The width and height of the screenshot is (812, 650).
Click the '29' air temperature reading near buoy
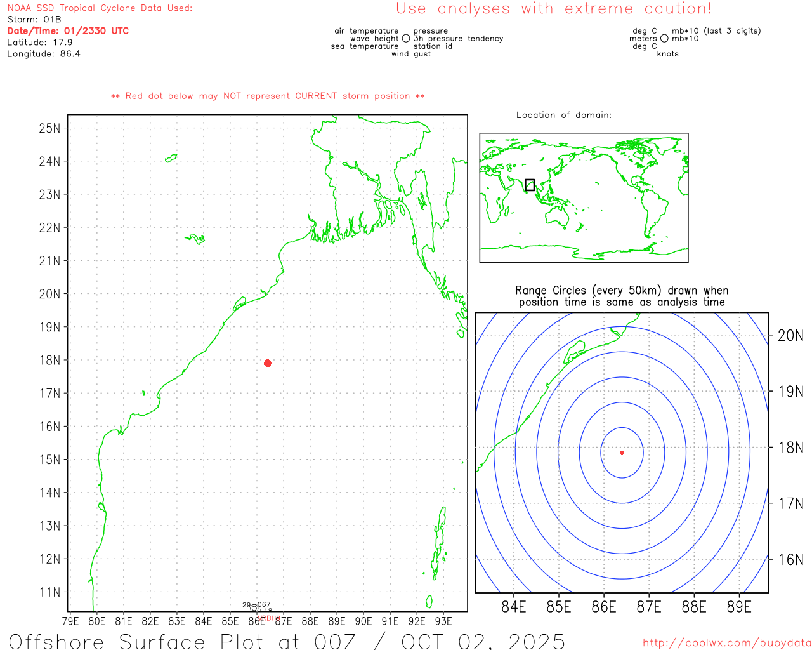tap(246, 605)
